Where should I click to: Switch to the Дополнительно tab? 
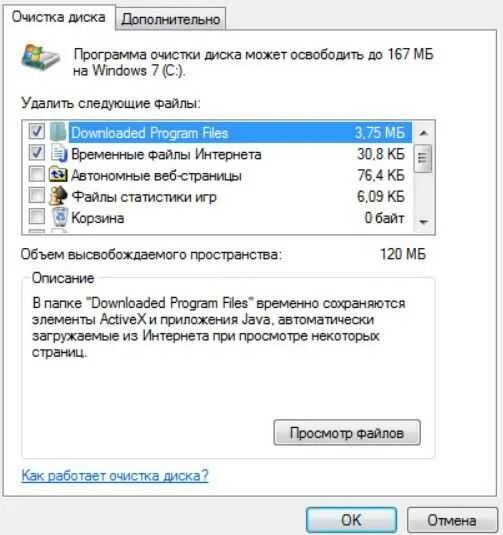171,19
